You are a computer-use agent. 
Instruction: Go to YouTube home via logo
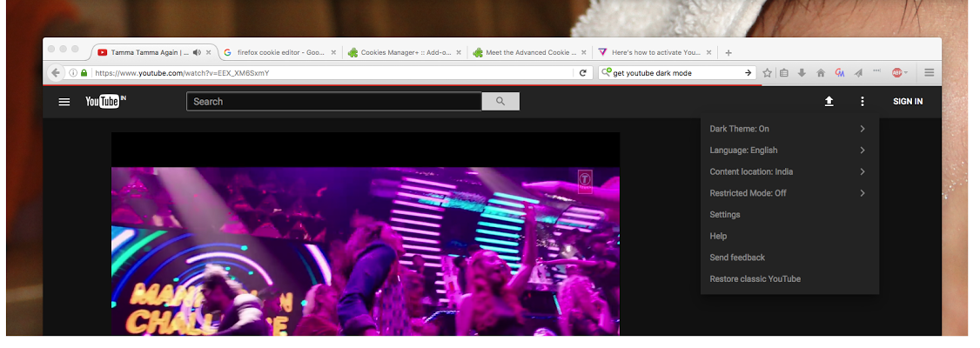tap(105, 101)
